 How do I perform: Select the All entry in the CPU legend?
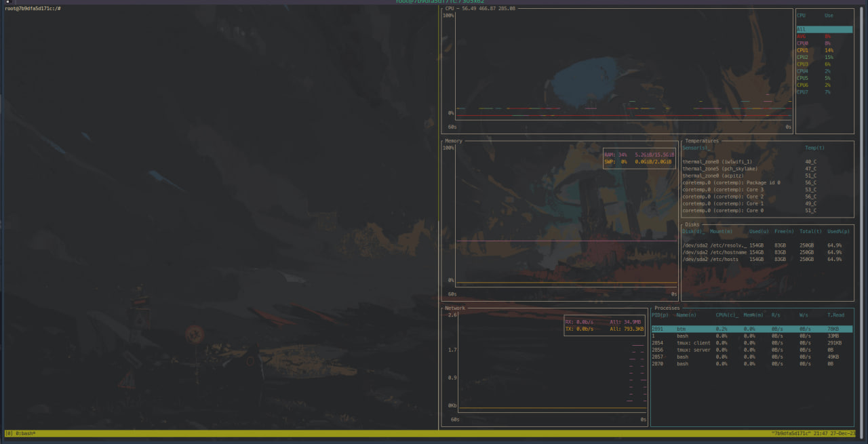tap(824, 29)
